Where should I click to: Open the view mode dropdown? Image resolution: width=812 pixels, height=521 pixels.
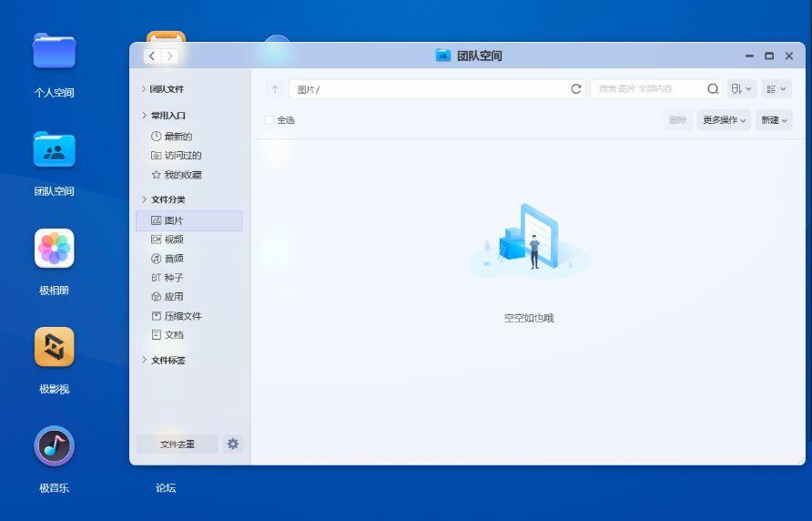click(x=776, y=89)
